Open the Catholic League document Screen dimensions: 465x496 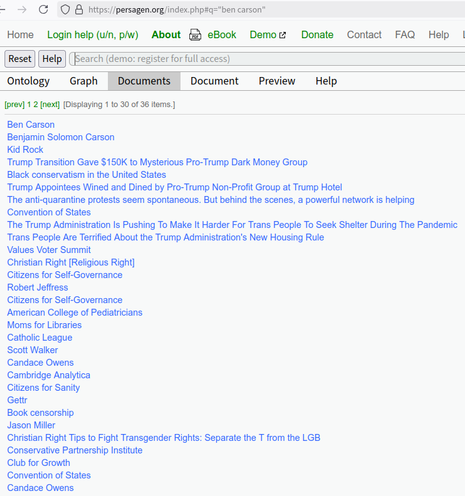click(40, 338)
